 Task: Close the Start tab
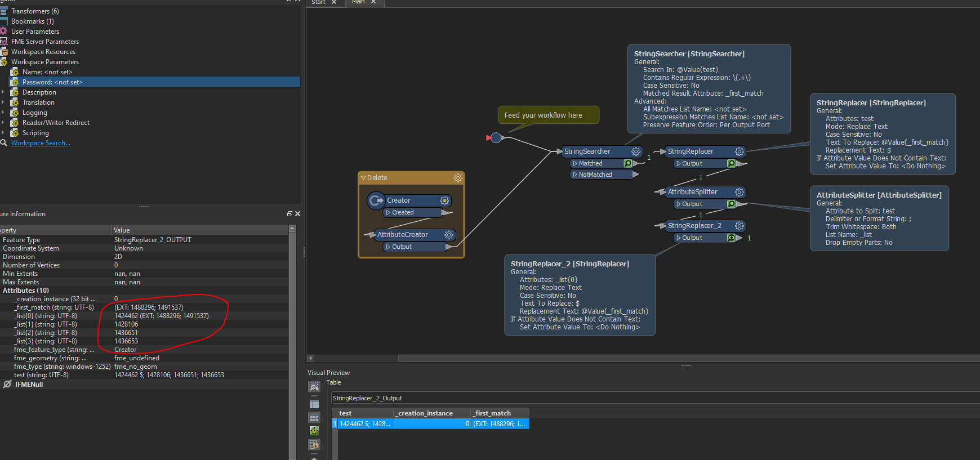pos(334,2)
